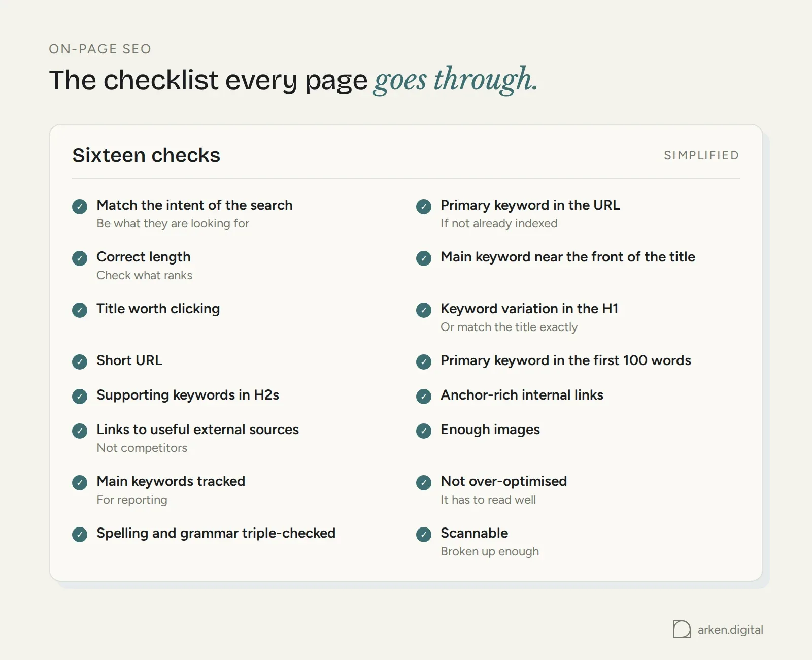Click 'Not competitors' subtext
Viewport: 812px width, 660px height.
[x=142, y=448]
